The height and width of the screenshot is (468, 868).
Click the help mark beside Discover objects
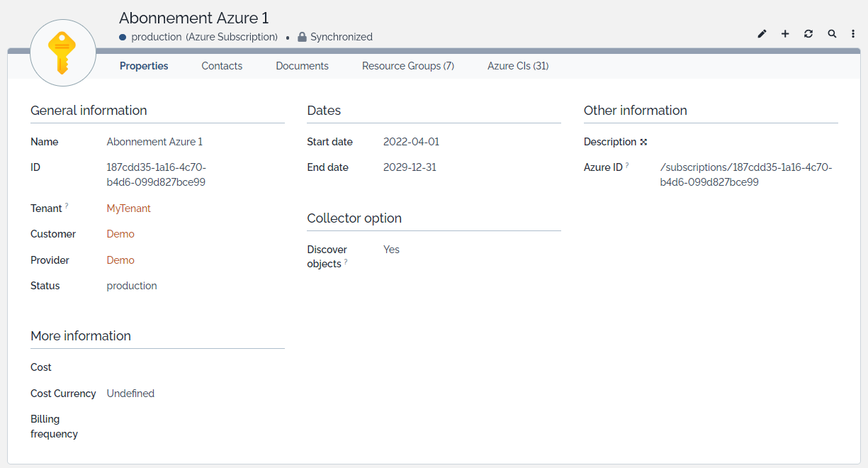tap(346, 262)
